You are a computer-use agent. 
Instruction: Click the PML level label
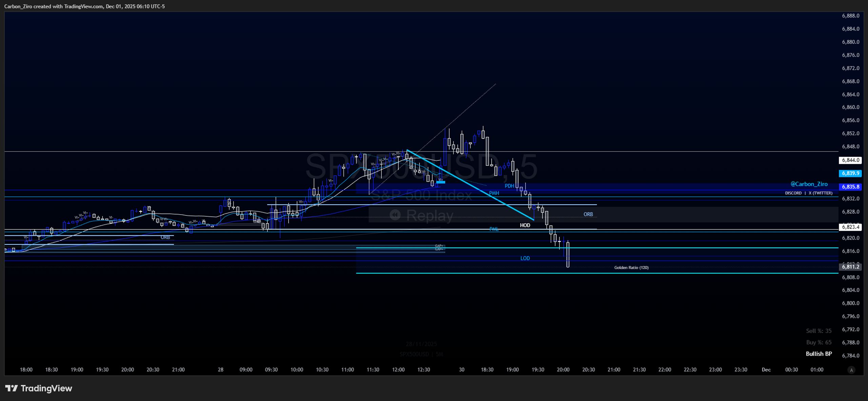click(494, 229)
